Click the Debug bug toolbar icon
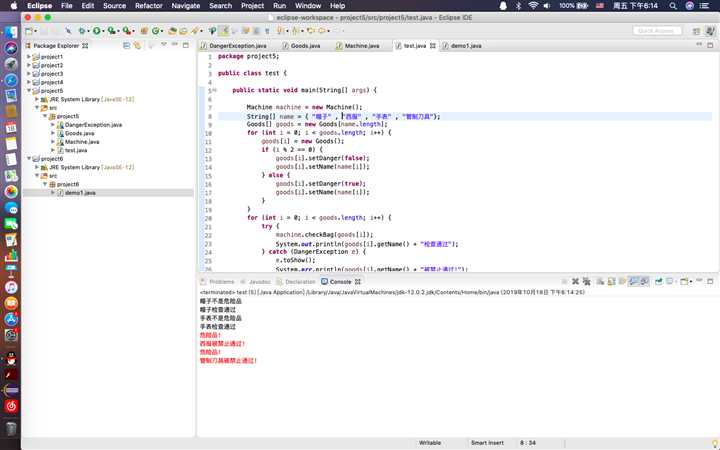 pyautogui.click(x=82, y=31)
